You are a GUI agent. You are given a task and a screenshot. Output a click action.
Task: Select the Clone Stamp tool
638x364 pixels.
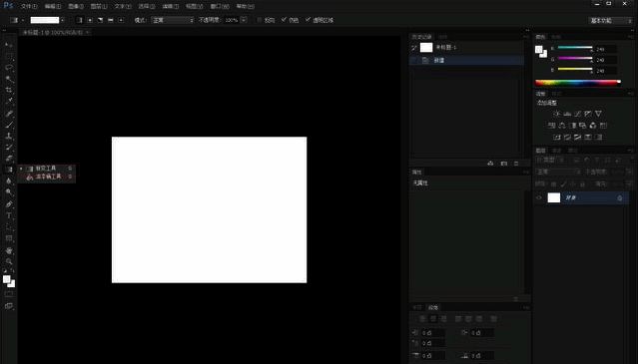pos(9,136)
